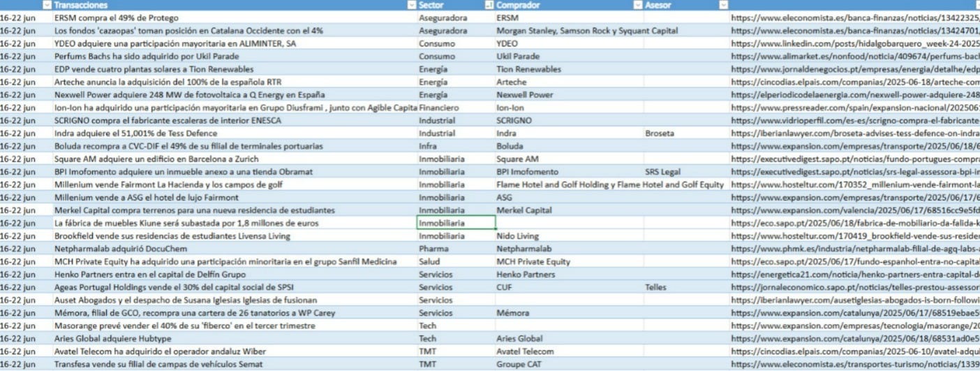This screenshot has width=980, height=371.
Task: Select the active Inmobiliaria cell in Kiune row
Action: click(456, 223)
